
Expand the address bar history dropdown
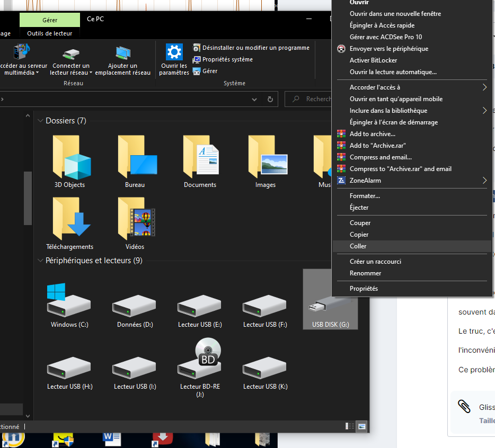254,99
